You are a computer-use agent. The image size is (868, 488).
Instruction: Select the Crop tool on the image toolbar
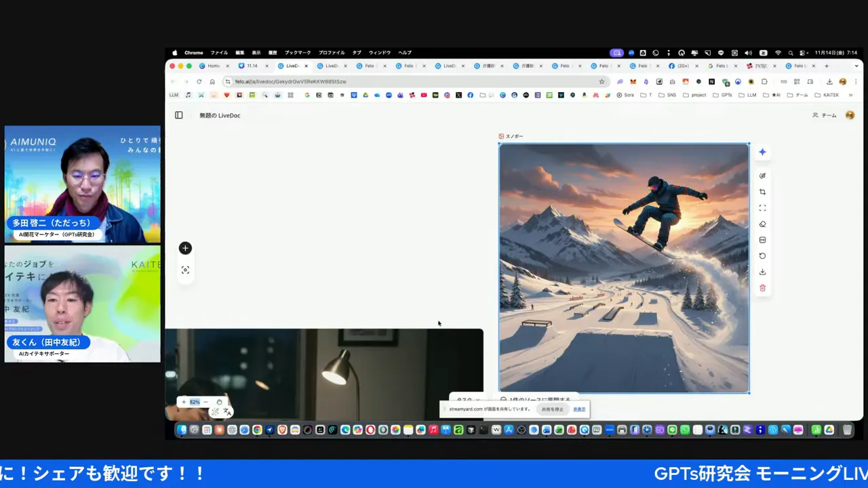[x=762, y=191]
